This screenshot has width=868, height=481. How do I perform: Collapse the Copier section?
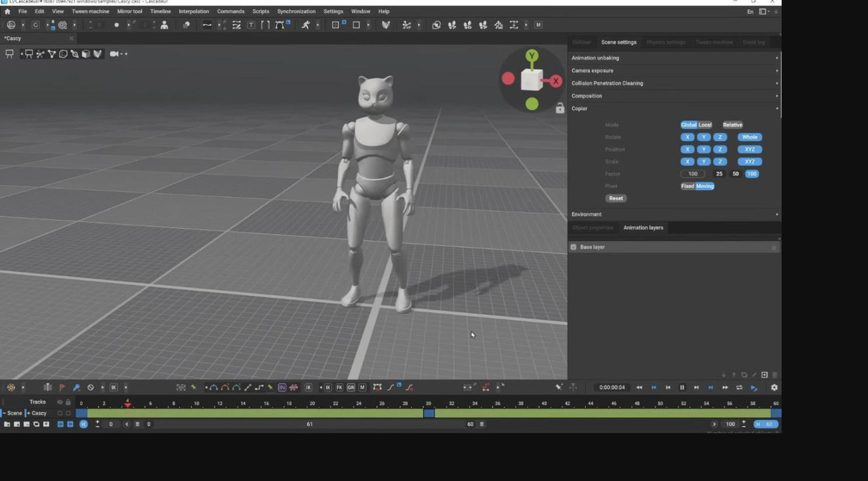(675, 109)
